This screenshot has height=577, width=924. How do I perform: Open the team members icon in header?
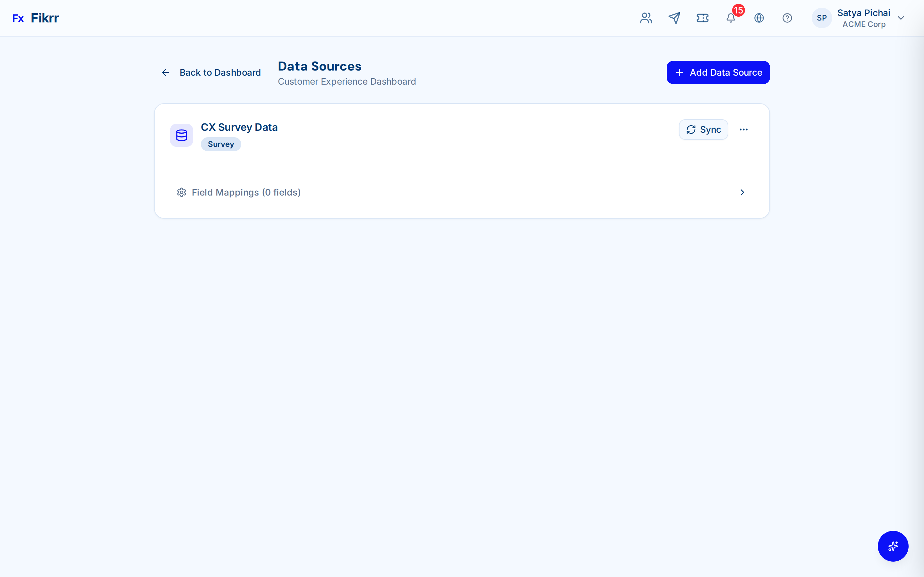646,18
